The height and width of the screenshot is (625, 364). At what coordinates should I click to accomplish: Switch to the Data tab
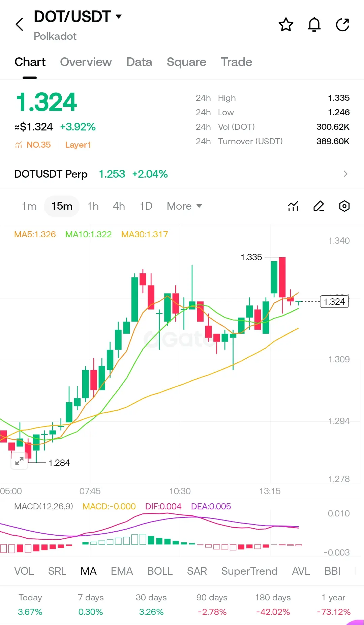tap(139, 62)
